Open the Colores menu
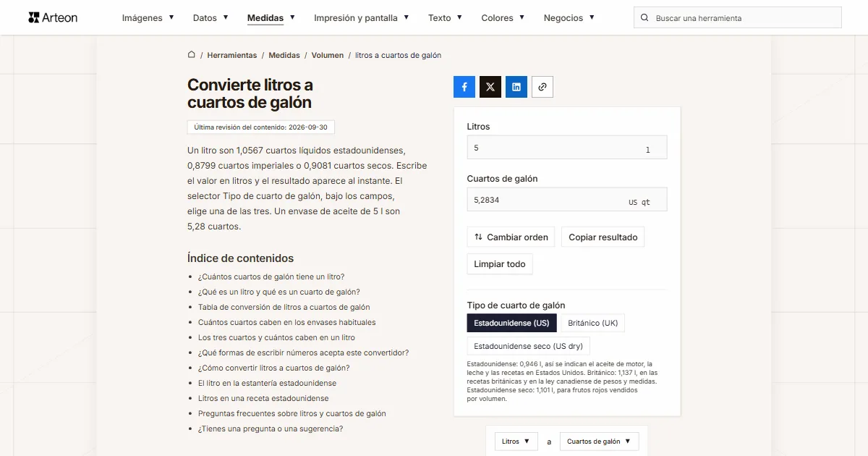 tap(503, 18)
